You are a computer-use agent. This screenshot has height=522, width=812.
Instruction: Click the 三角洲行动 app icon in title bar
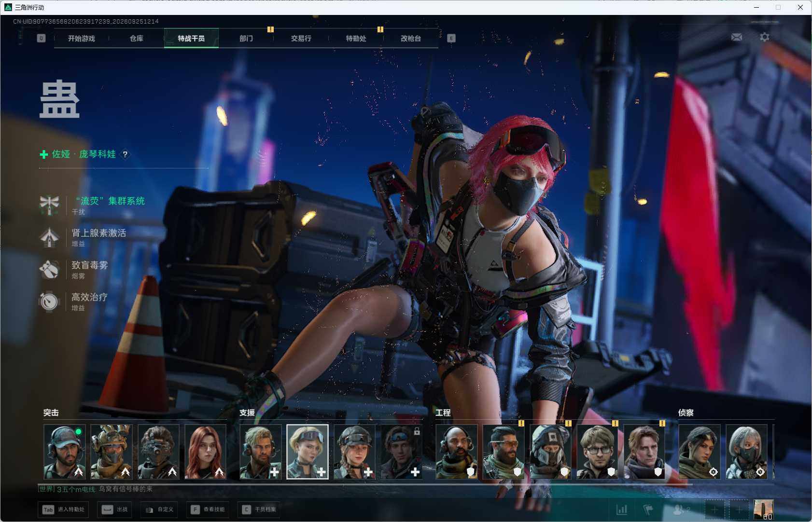(x=8, y=7)
